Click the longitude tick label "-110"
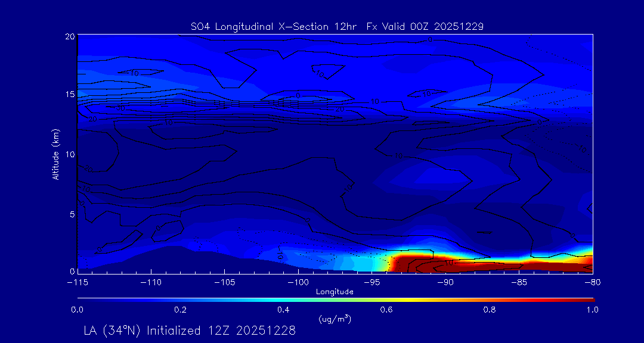 point(151,282)
